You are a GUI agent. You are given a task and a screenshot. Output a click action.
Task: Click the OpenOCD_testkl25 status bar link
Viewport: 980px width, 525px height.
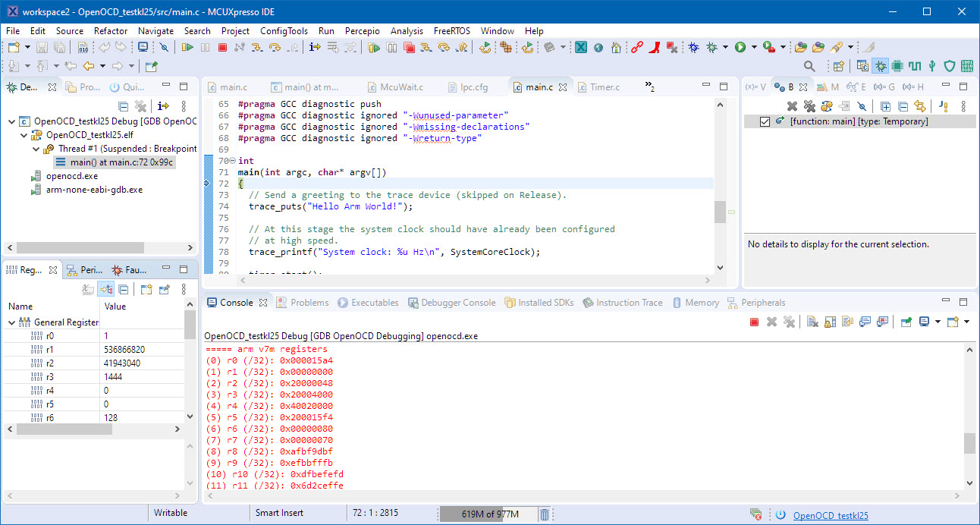(x=831, y=515)
